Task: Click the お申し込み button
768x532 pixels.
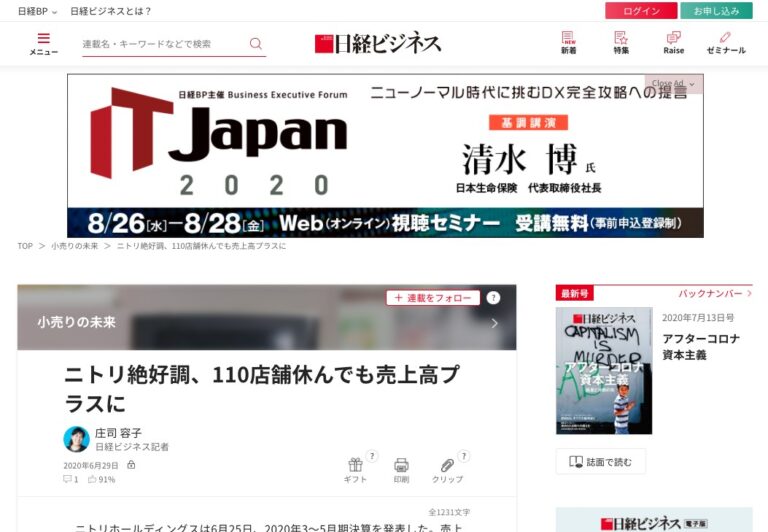Action: [x=716, y=11]
